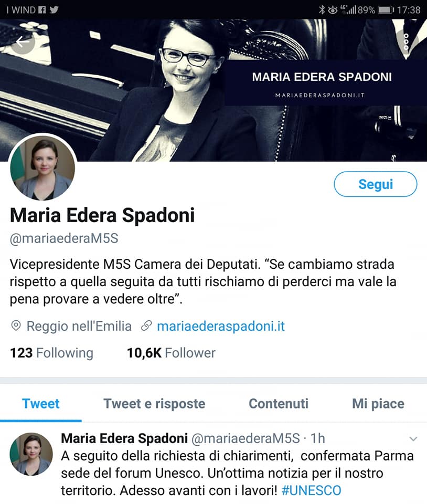Open the large profile picture
The image size is (427, 504).
[42, 167]
